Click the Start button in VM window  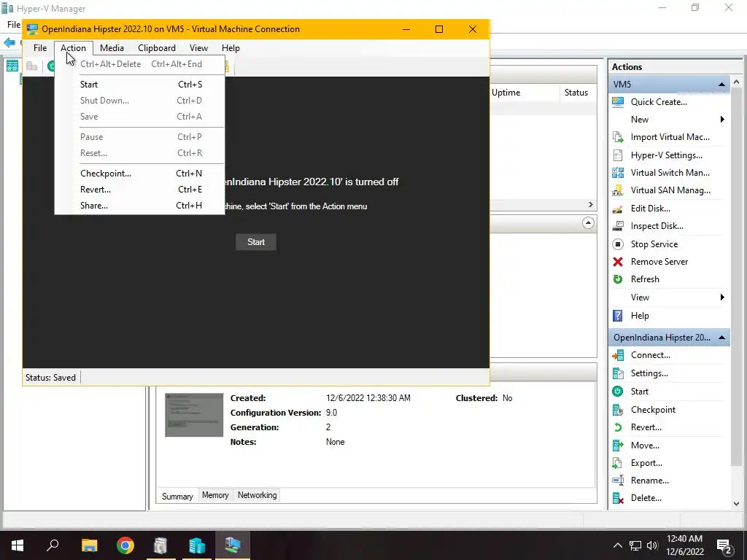[x=256, y=242]
